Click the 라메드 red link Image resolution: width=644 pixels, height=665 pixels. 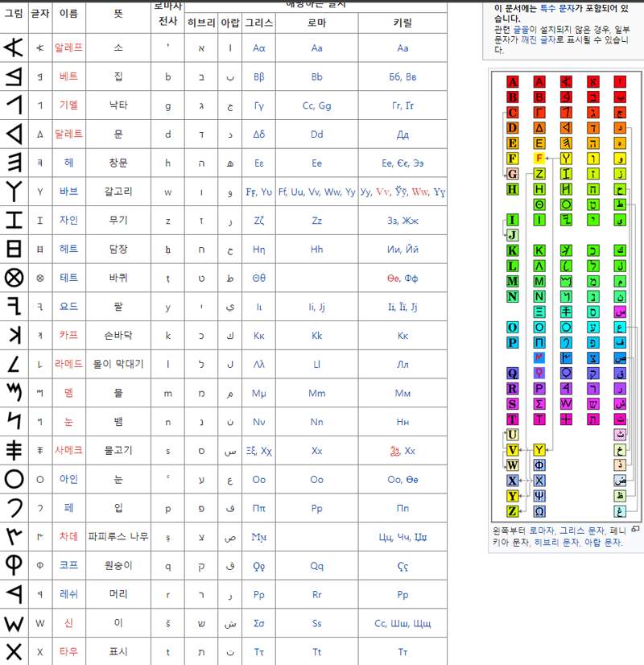[68, 364]
